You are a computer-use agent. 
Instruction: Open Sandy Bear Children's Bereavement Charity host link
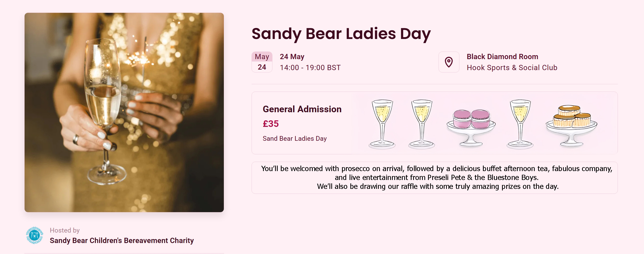click(x=122, y=240)
